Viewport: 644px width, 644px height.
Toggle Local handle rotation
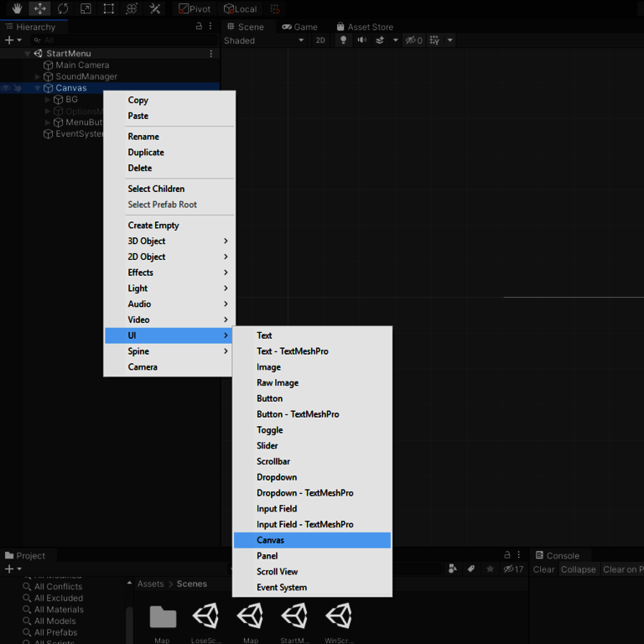[241, 9]
